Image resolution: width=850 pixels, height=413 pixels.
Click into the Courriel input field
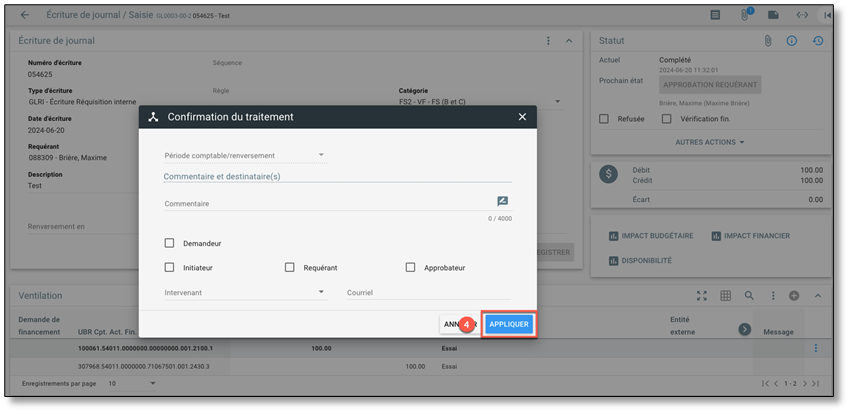click(428, 293)
